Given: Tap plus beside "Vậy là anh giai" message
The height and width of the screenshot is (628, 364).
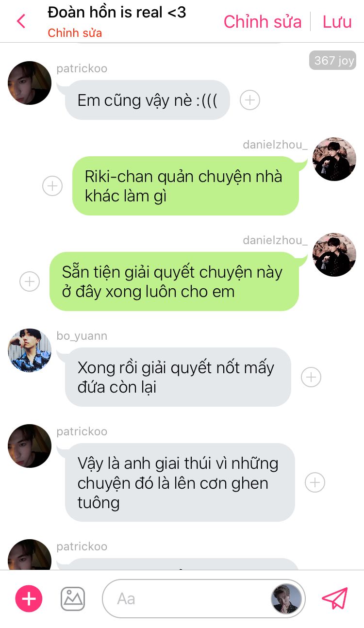Looking at the screenshot, I should (315, 482).
